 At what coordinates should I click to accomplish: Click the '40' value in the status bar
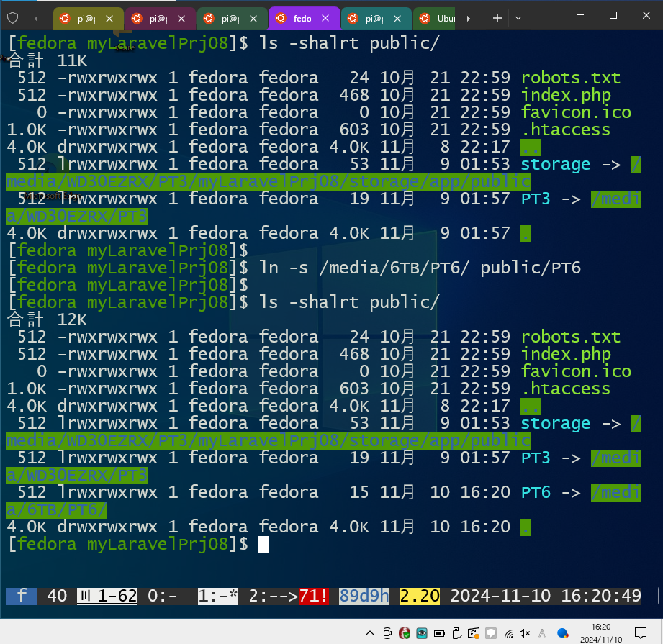57,596
